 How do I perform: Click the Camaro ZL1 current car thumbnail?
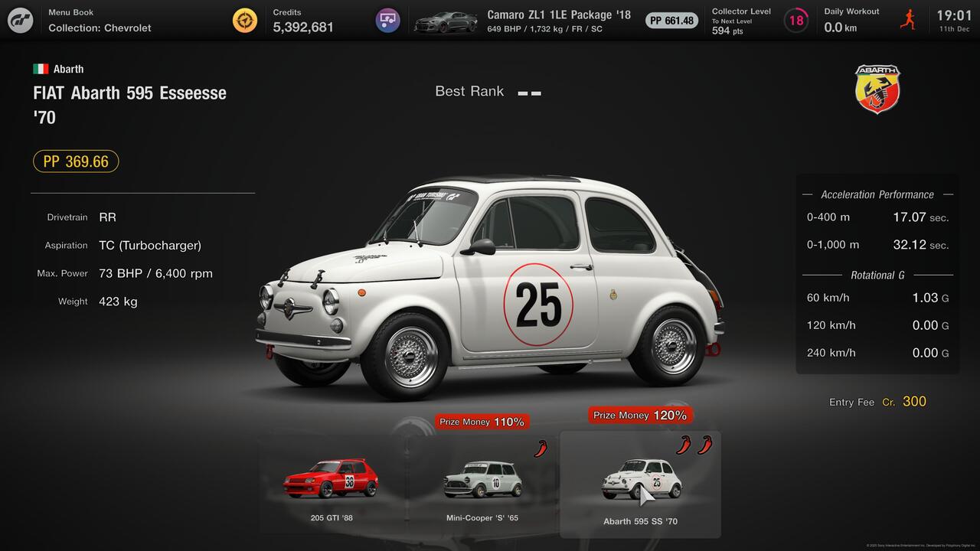pyautogui.click(x=445, y=21)
